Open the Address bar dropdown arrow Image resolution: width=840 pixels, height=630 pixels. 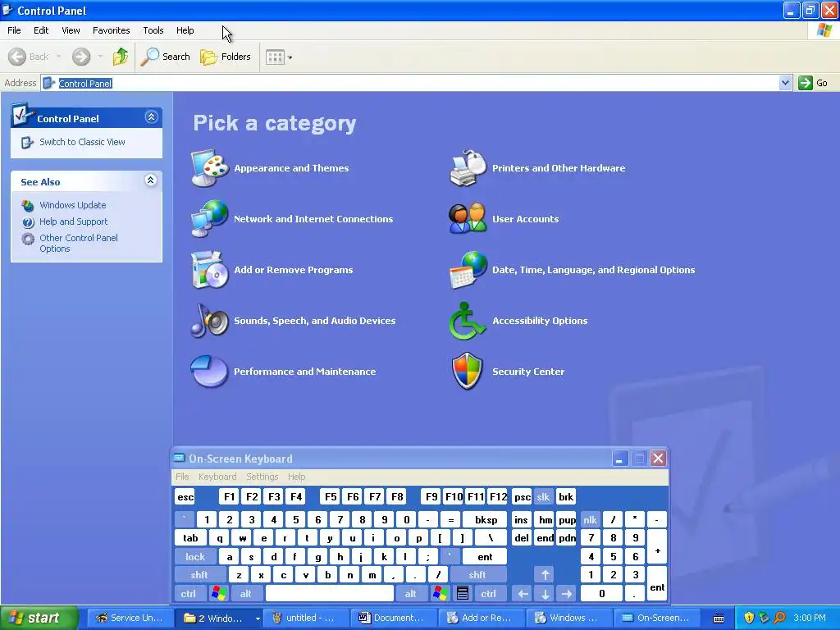785,83
